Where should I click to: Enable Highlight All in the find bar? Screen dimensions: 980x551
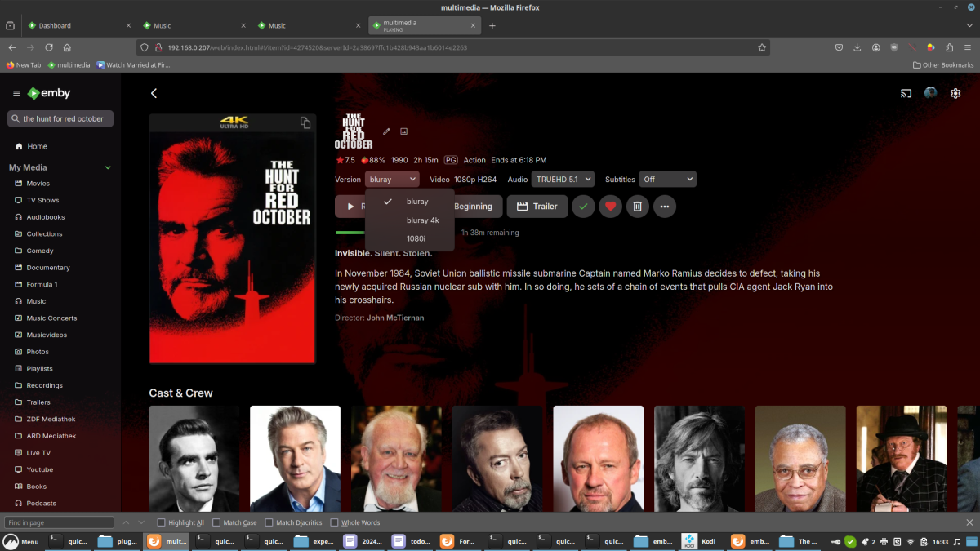coord(162,522)
